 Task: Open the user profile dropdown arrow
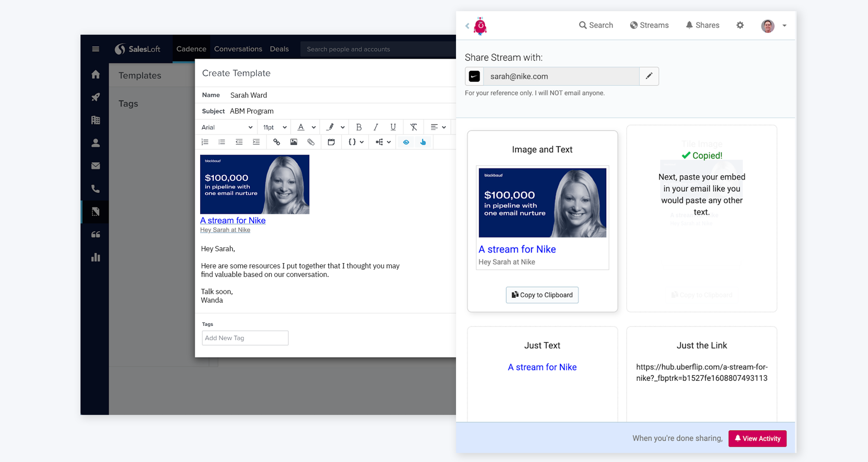coord(785,26)
